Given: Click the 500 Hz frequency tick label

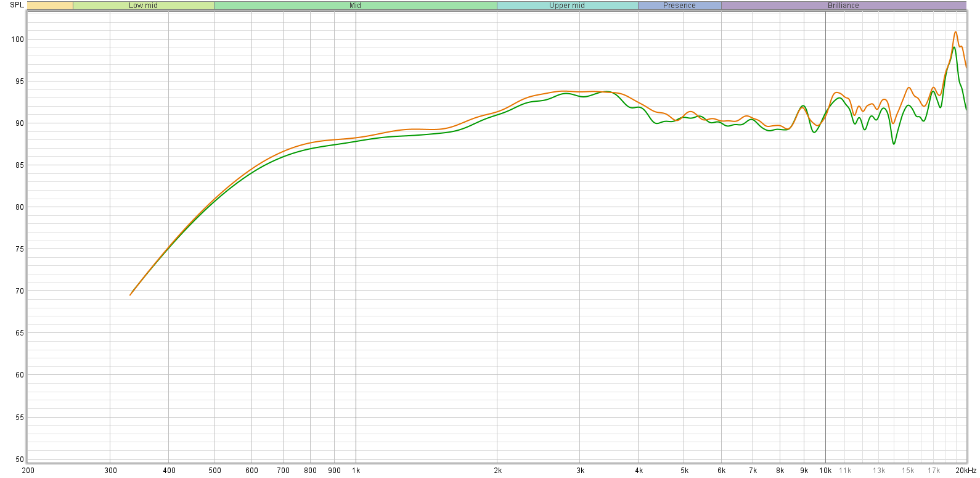Looking at the screenshot, I should (214, 471).
